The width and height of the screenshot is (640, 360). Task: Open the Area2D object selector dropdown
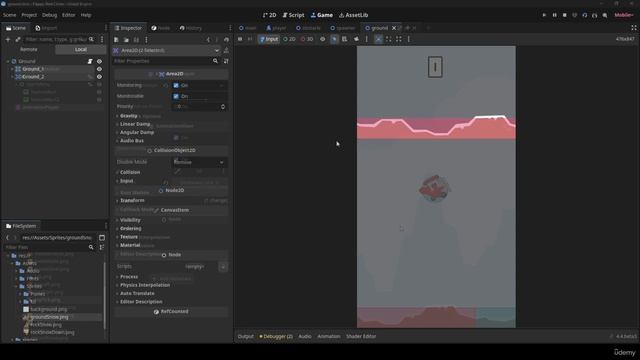pos(167,50)
